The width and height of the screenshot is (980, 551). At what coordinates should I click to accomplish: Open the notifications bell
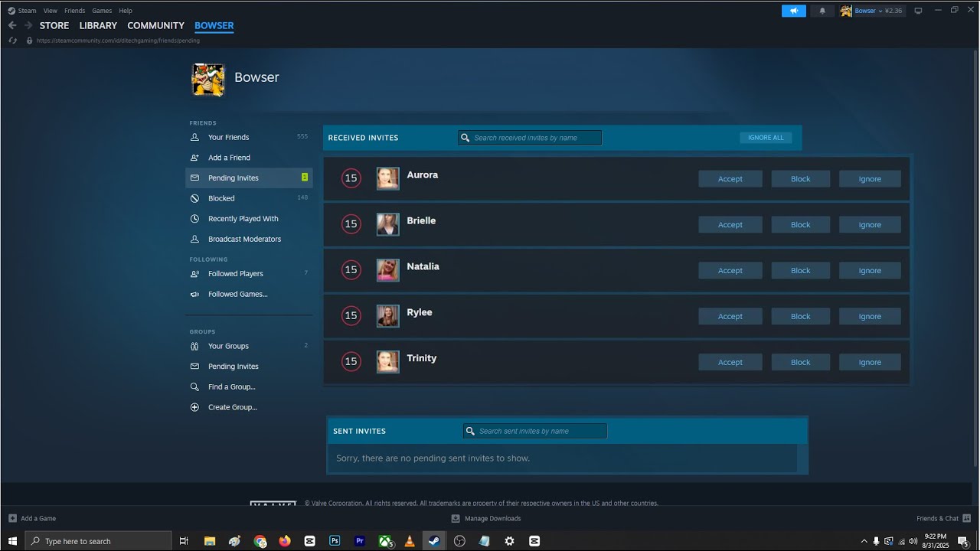click(x=822, y=11)
